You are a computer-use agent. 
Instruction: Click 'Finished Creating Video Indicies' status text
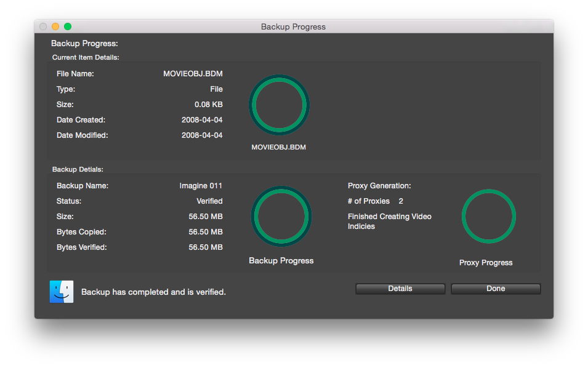pos(389,222)
